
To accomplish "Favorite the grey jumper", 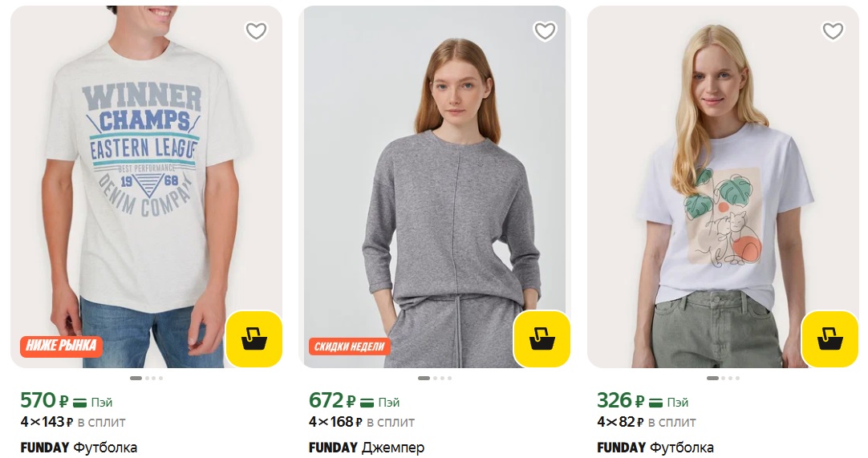I will 545,31.
